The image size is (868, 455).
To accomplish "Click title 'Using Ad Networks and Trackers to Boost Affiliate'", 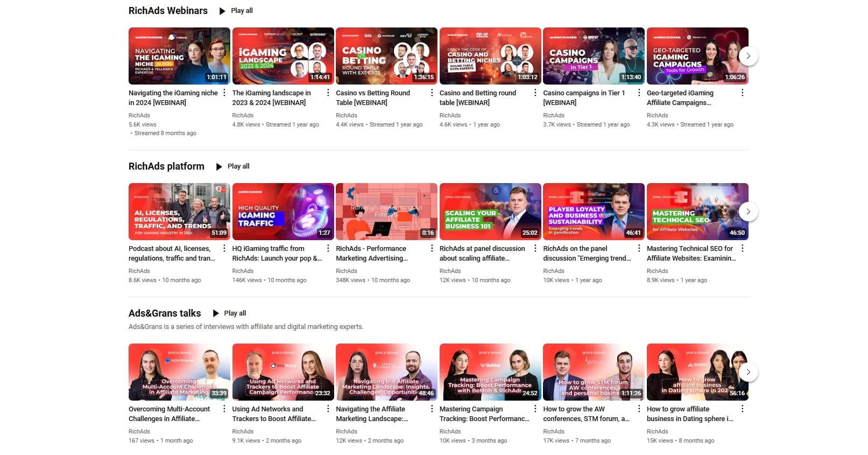I will [274, 414].
